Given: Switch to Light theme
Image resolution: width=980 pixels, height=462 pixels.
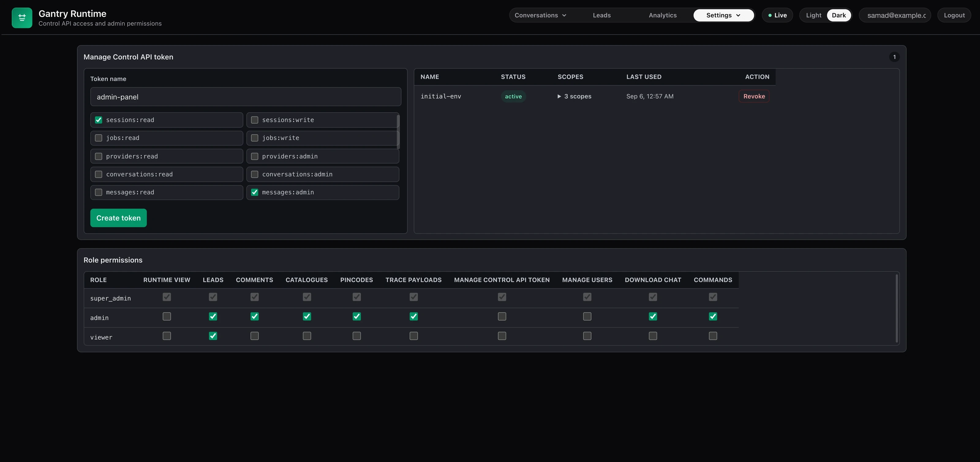Looking at the screenshot, I should [x=813, y=15].
